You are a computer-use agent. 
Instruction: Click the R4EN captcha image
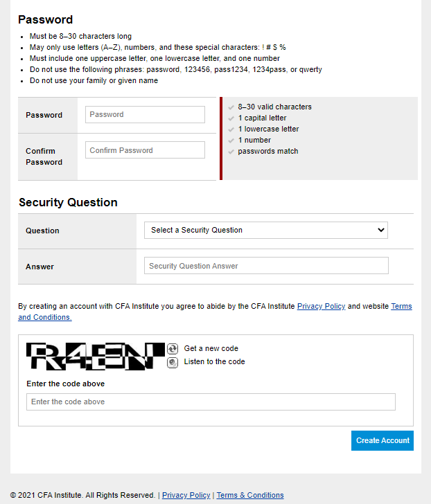[96, 356]
